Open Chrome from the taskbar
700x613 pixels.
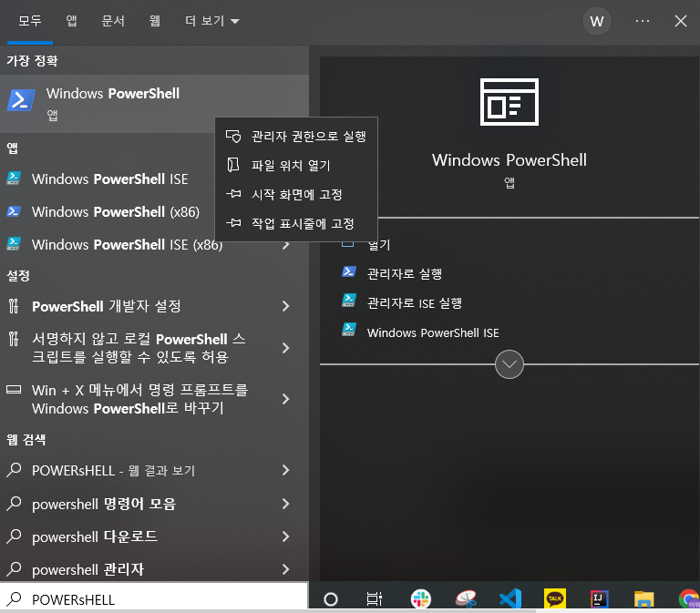(689, 598)
